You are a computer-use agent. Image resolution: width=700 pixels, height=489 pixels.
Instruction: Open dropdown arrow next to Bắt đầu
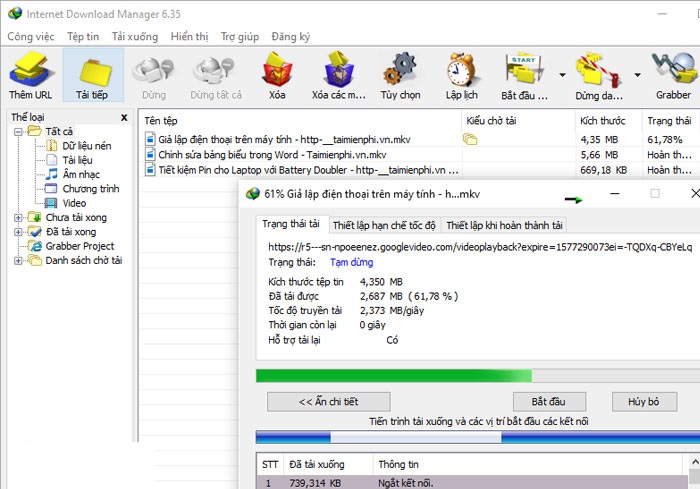562,75
